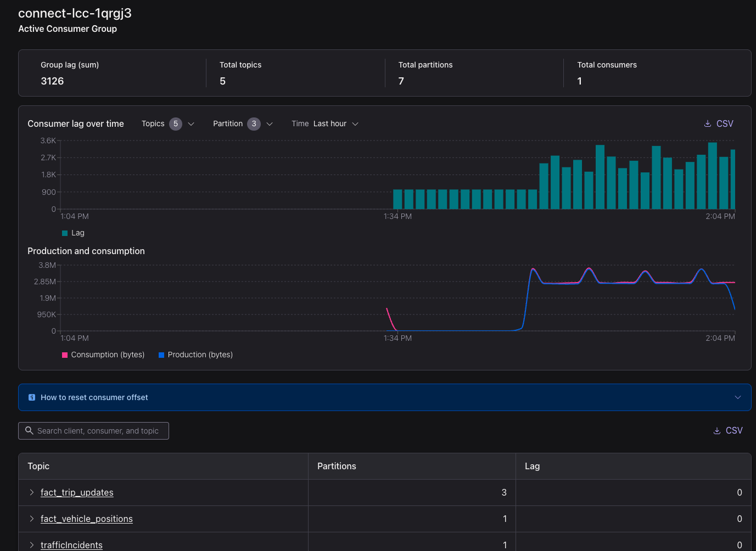
Task: Open the fact_trip_updates topic link
Action: tap(77, 492)
